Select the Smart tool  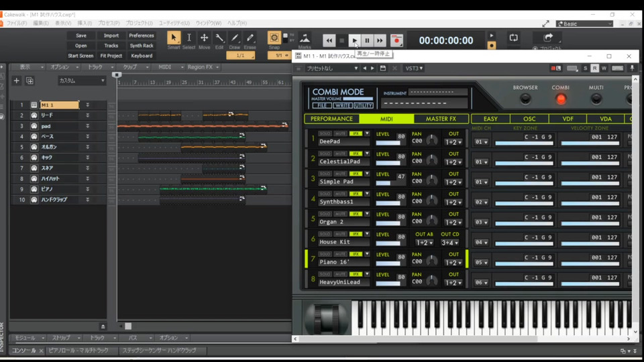[173, 38]
